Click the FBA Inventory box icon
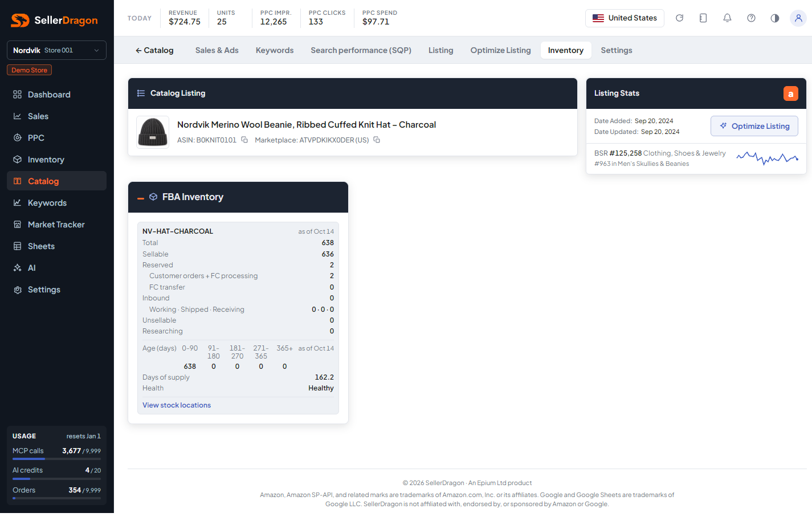812x525 pixels. pos(153,197)
